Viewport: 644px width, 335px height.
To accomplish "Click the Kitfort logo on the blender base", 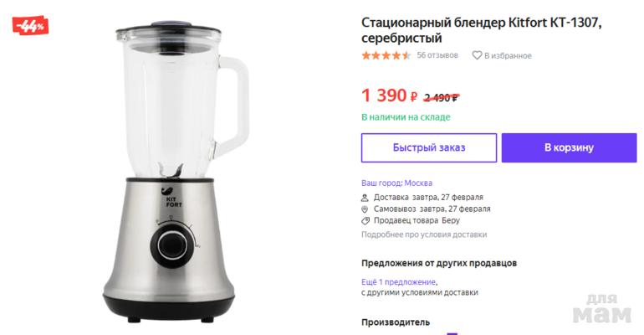I will [172, 197].
